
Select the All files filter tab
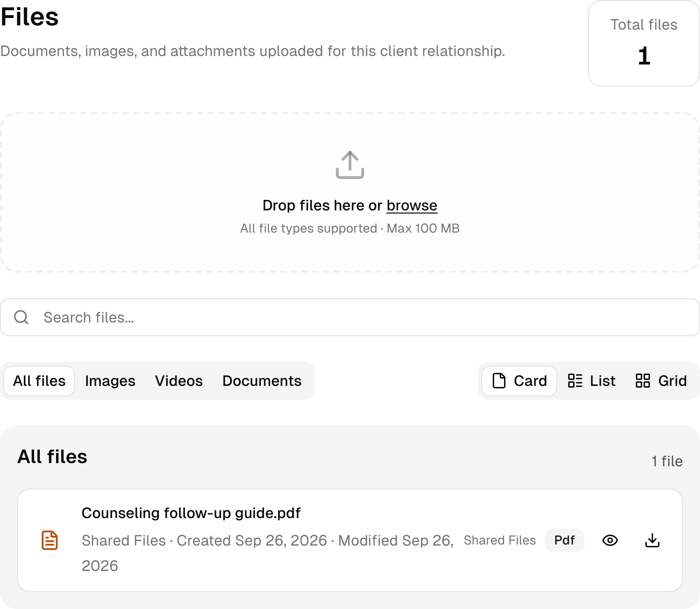39,381
